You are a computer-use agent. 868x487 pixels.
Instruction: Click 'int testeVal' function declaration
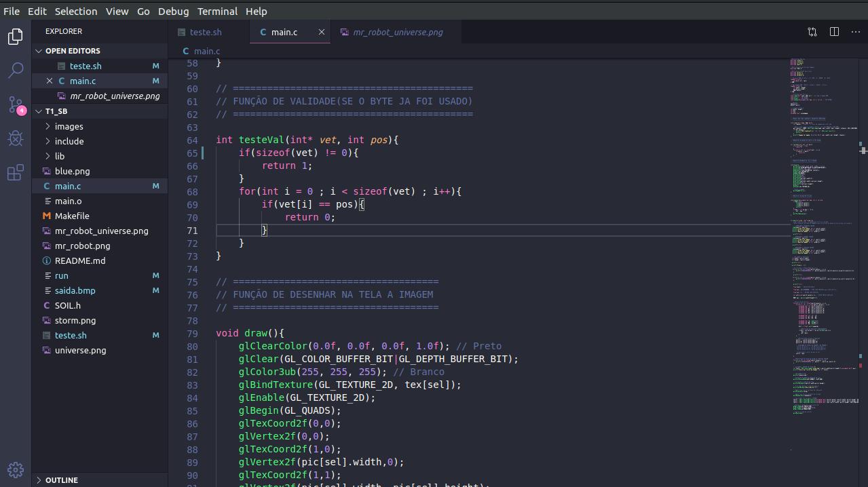pos(307,140)
